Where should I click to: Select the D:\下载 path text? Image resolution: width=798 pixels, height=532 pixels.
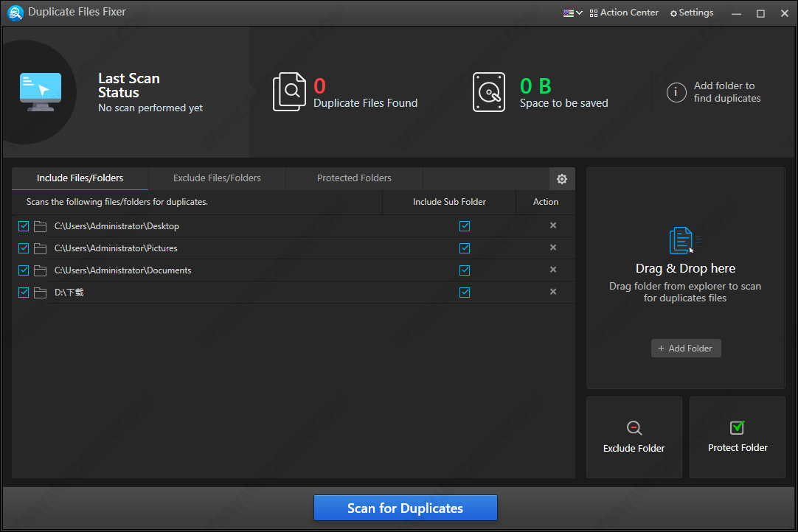(69, 293)
